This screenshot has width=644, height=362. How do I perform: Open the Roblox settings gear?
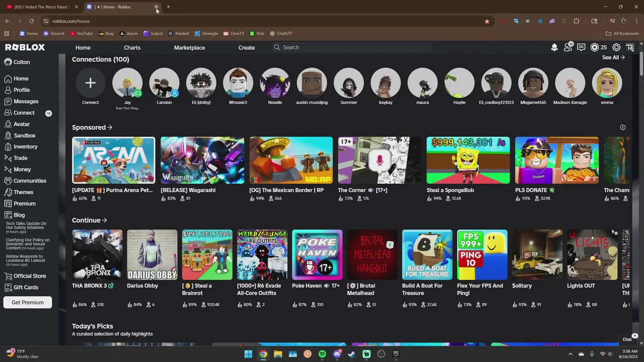point(616,47)
